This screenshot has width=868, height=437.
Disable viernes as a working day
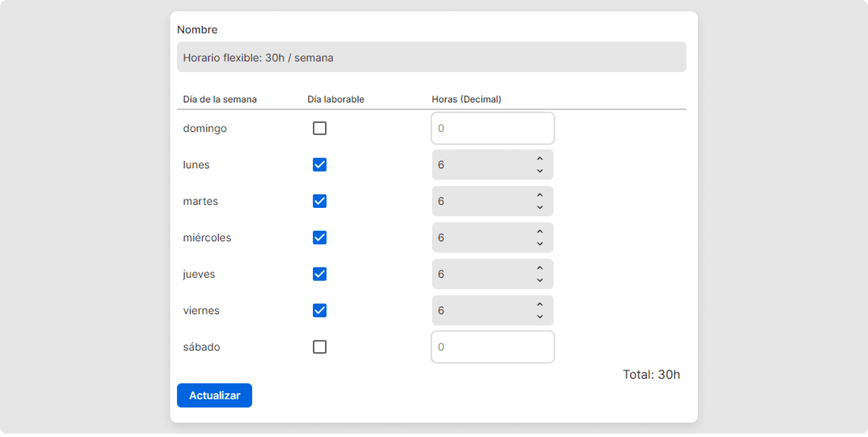click(x=320, y=310)
